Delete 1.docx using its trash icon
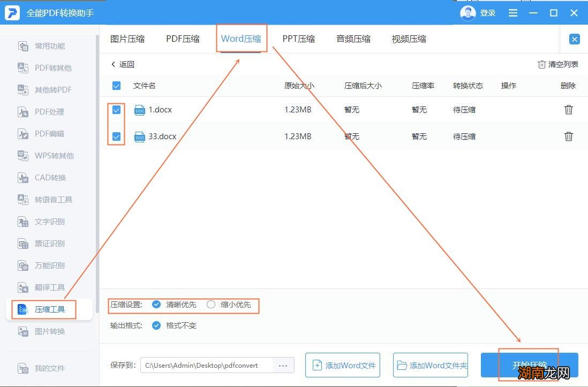Image resolution: width=588 pixels, height=387 pixels. [568, 110]
